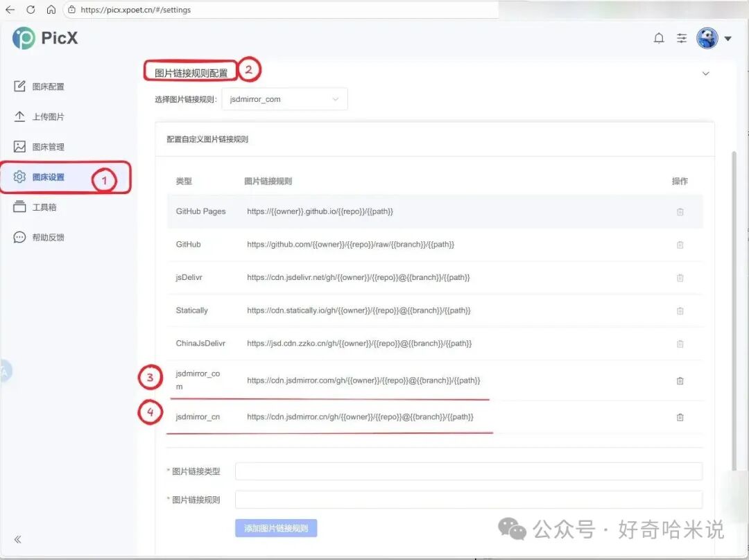This screenshot has height=560, width=749.
Task: Click the user avatar picture
Action: [x=707, y=38]
